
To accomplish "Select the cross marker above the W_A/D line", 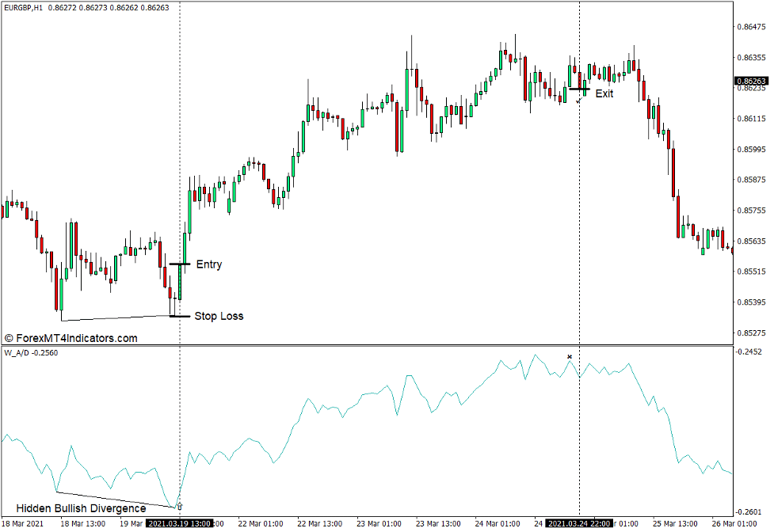I will tap(569, 358).
